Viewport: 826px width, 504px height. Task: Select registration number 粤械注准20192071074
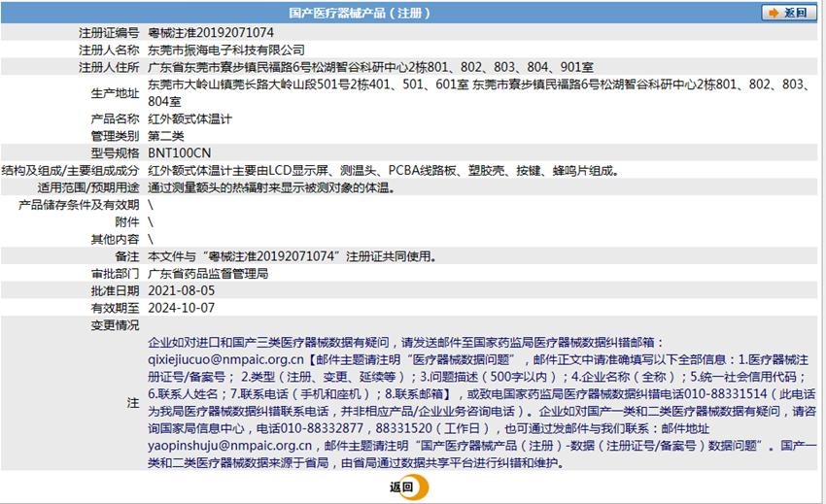[211, 33]
